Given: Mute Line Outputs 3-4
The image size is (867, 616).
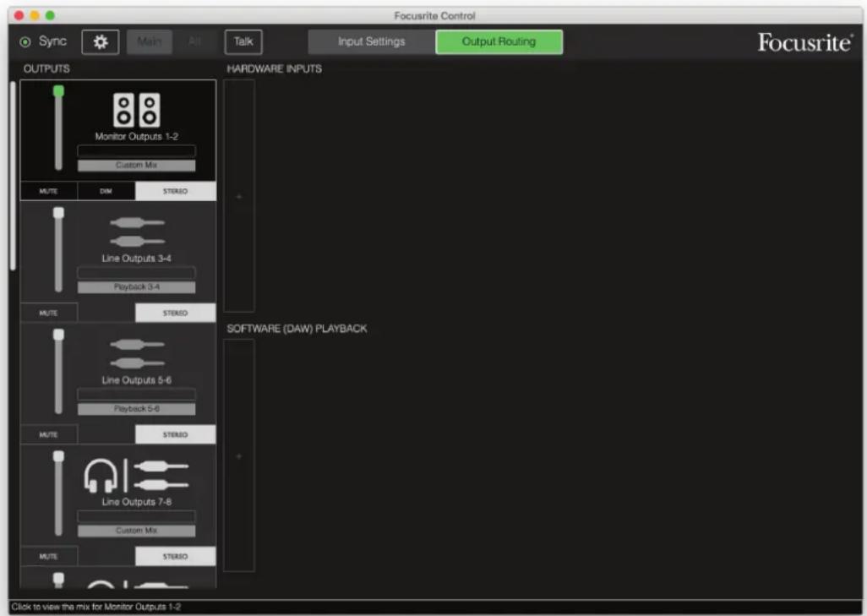Looking at the screenshot, I should coord(49,313).
